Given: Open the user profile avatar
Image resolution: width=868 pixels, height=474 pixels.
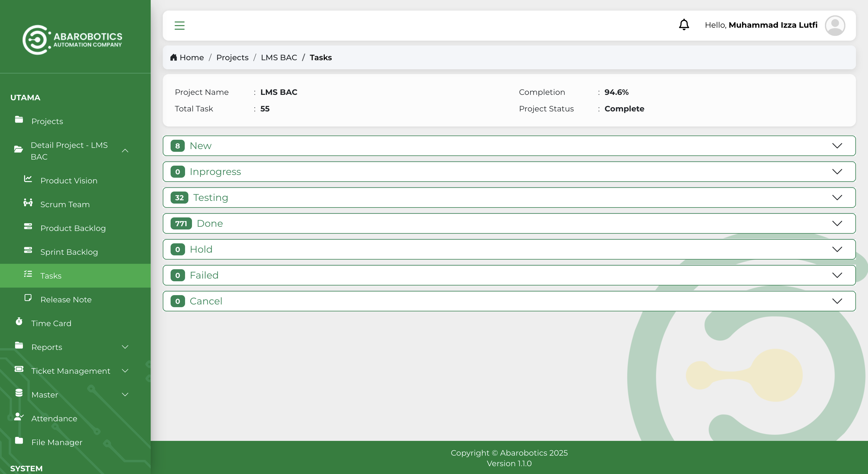Looking at the screenshot, I should click(835, 25).
